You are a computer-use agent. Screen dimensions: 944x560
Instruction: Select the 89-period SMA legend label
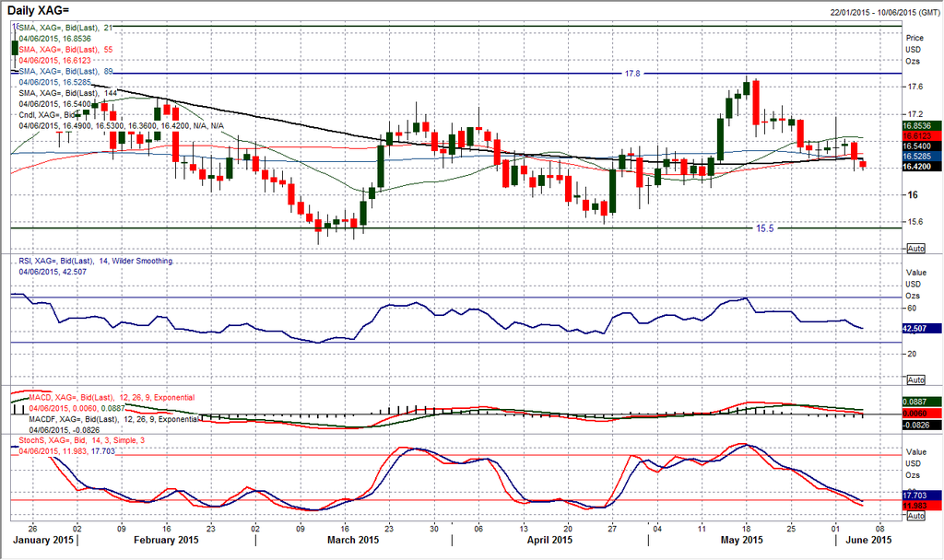click(x=65, y=71)
